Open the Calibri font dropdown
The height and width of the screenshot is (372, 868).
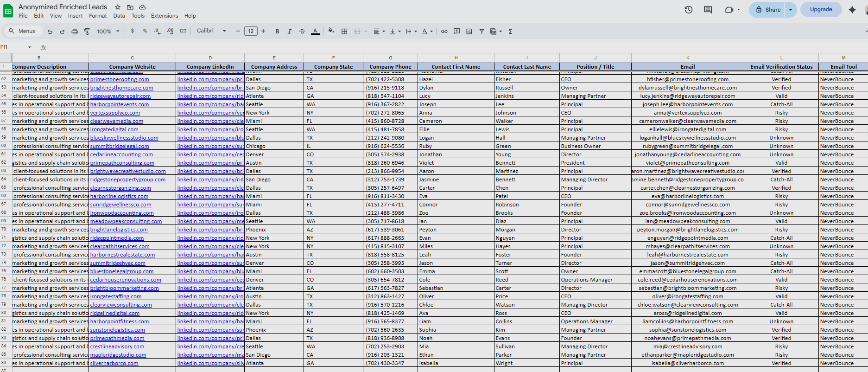coord(211,31)
